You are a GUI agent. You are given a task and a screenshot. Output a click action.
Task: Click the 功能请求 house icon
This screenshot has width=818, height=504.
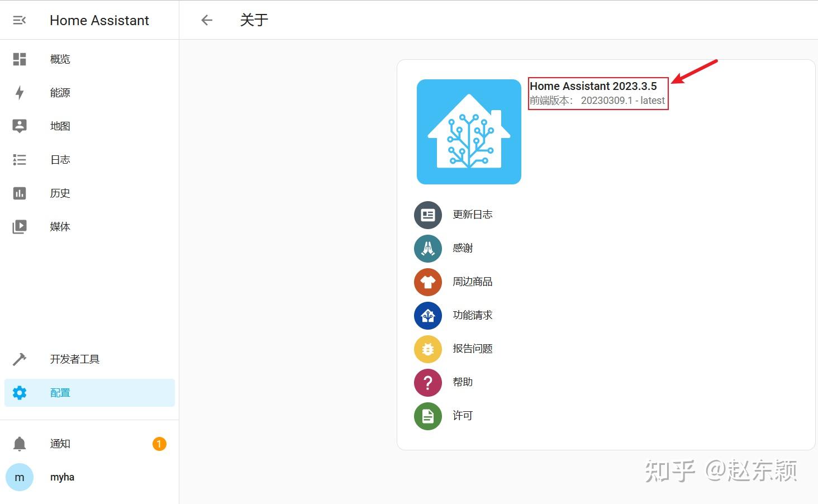click(x=428, y=316)
